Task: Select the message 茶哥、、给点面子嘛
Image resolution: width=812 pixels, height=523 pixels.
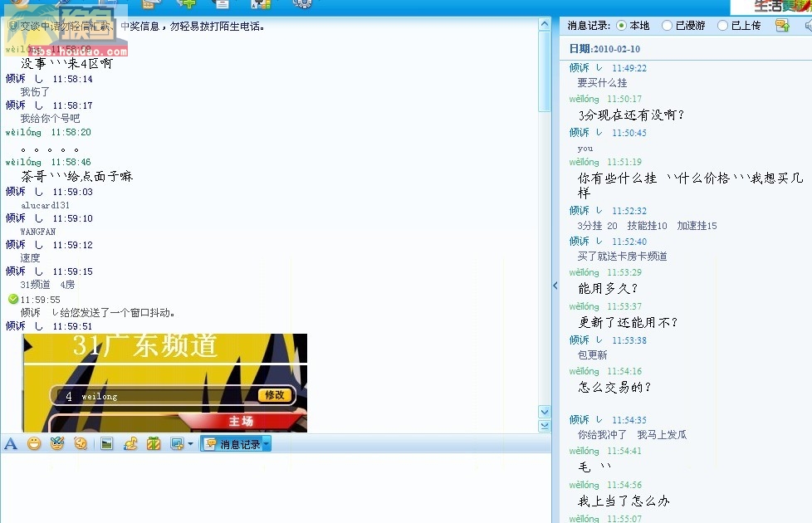Action: [76, 177]
